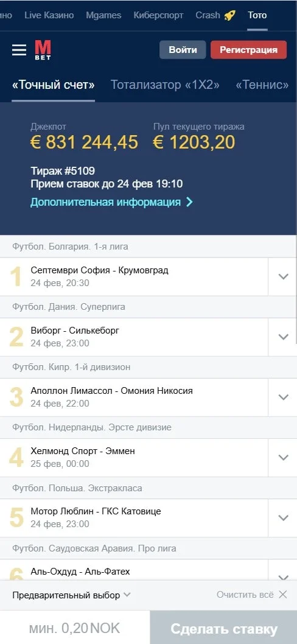
Task: Expand Виборг - Силькеборг match
Action: [x=283, y=337]
